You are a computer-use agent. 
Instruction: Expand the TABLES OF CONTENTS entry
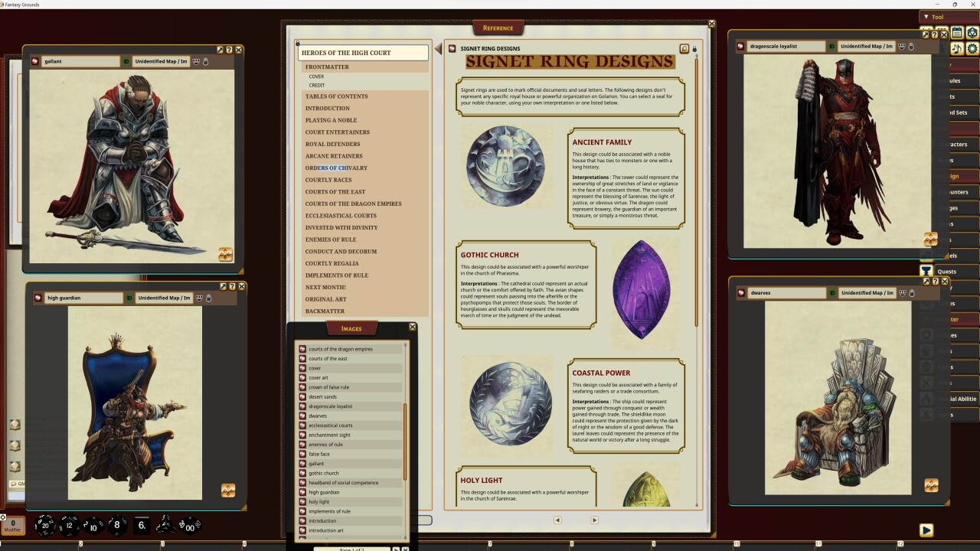337,96
